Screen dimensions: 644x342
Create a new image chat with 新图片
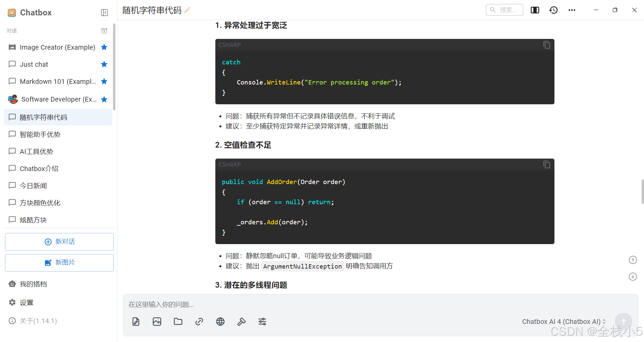coord(59,263)
